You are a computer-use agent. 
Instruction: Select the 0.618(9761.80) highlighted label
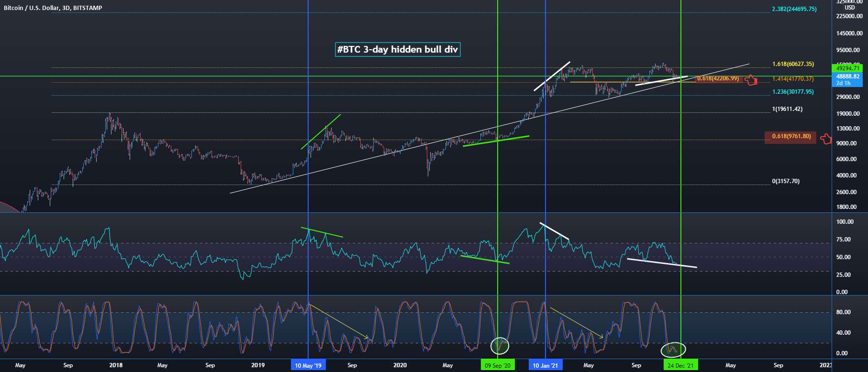pos(790,137)
